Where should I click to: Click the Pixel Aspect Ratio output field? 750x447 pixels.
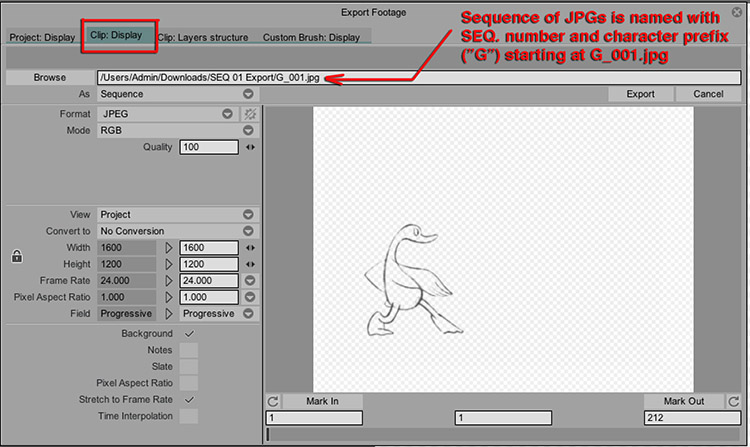tap(209, 297)
